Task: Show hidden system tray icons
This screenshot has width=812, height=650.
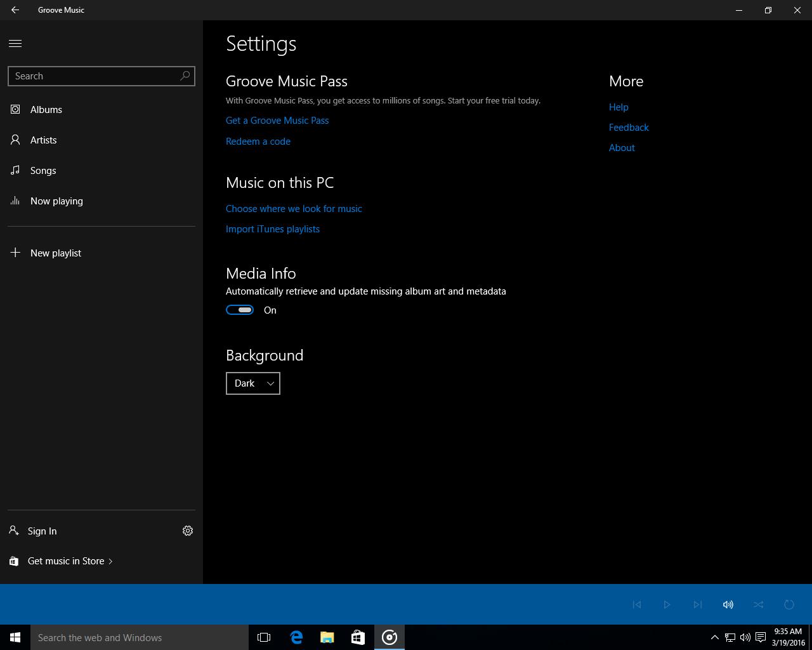Action: pyautogui.click(x=714, y=637)
